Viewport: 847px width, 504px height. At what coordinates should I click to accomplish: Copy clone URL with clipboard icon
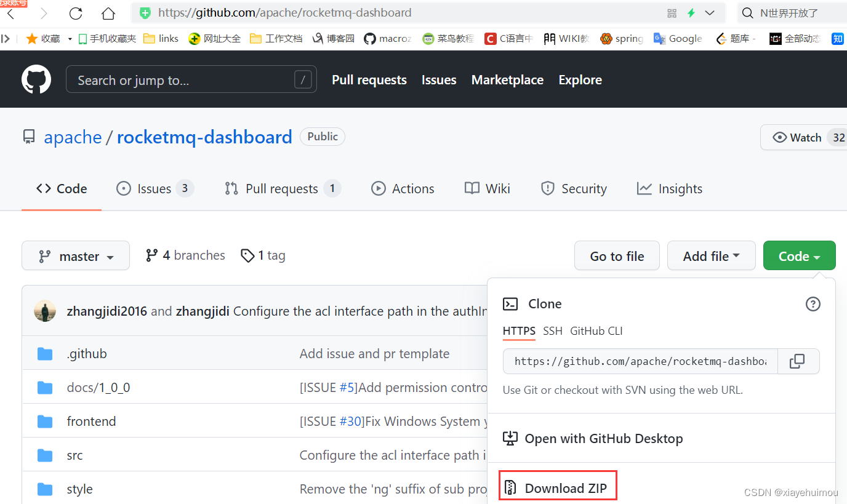click(798, 361)
